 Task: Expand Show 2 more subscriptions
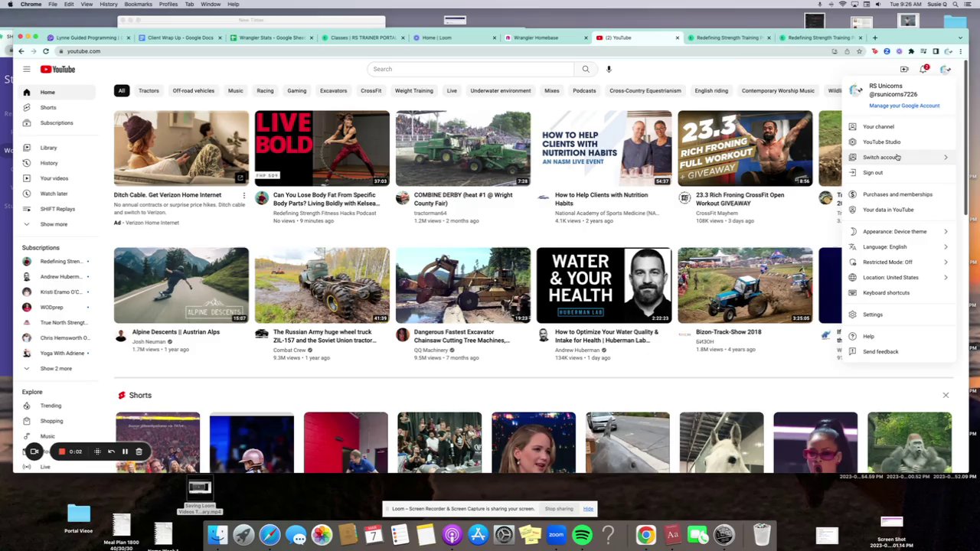tap(58, 368)
